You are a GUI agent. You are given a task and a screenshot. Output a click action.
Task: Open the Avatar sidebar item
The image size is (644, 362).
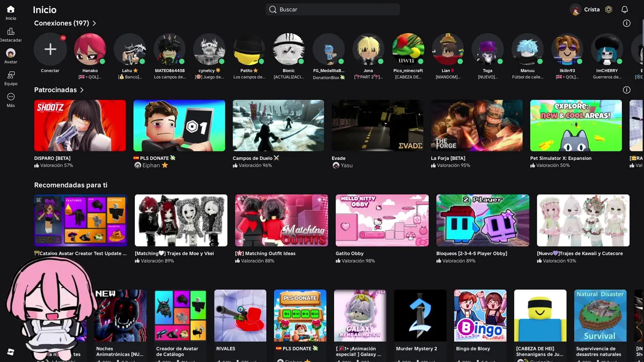[x=11, y=56]
